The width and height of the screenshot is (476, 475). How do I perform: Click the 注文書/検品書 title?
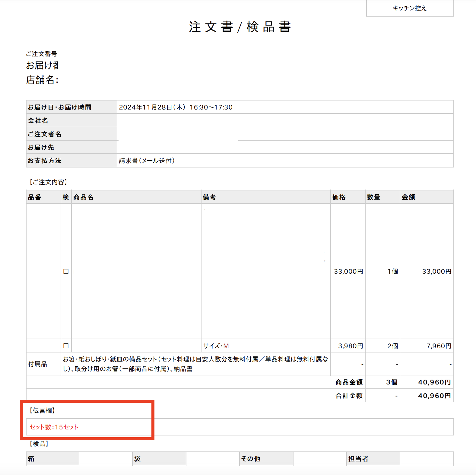240,27
